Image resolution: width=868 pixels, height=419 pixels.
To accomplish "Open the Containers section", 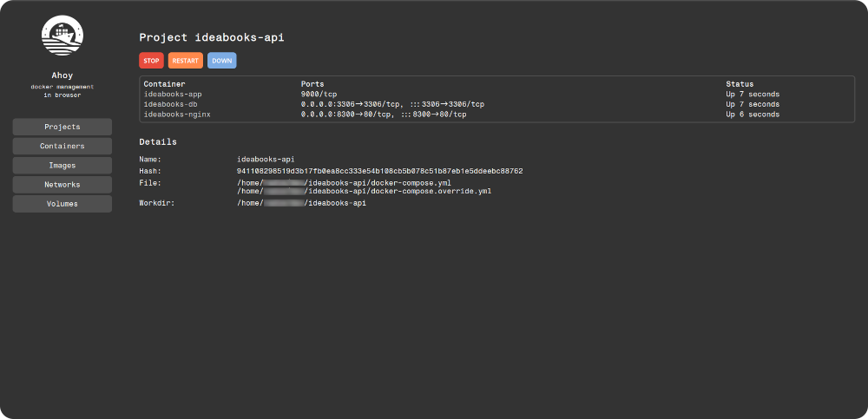I will [x=62, y=146].
